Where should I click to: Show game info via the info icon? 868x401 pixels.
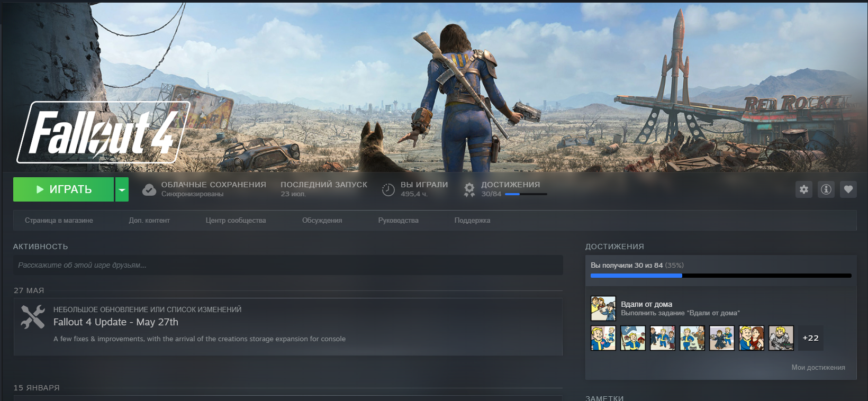pos(826,189)
